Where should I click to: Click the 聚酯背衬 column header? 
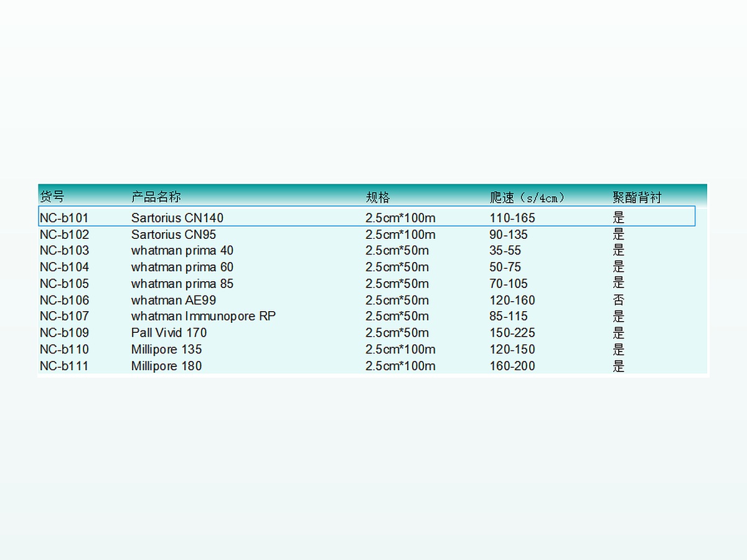(637, 197)
